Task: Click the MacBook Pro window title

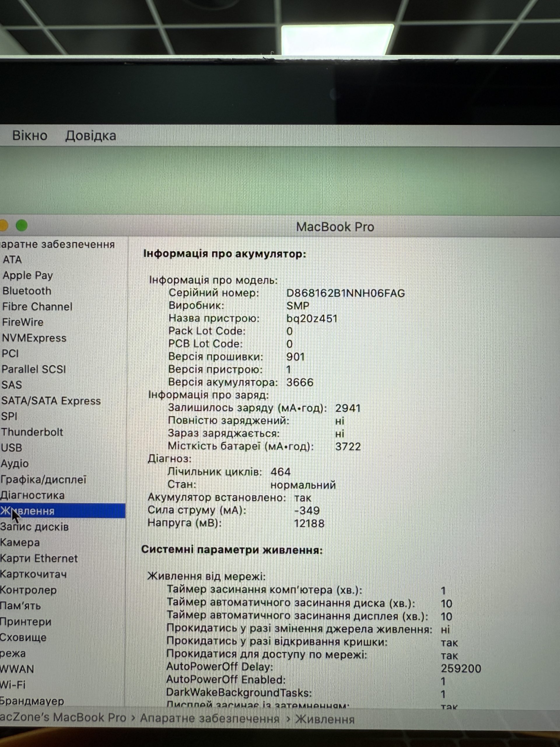Action: [335, 227]
